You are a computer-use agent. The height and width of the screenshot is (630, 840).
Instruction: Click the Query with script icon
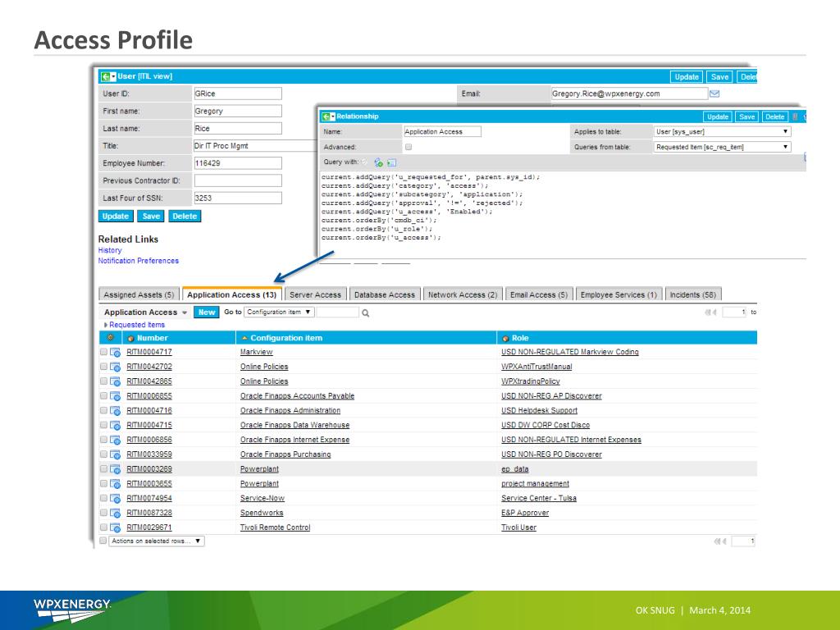[391, 162]
